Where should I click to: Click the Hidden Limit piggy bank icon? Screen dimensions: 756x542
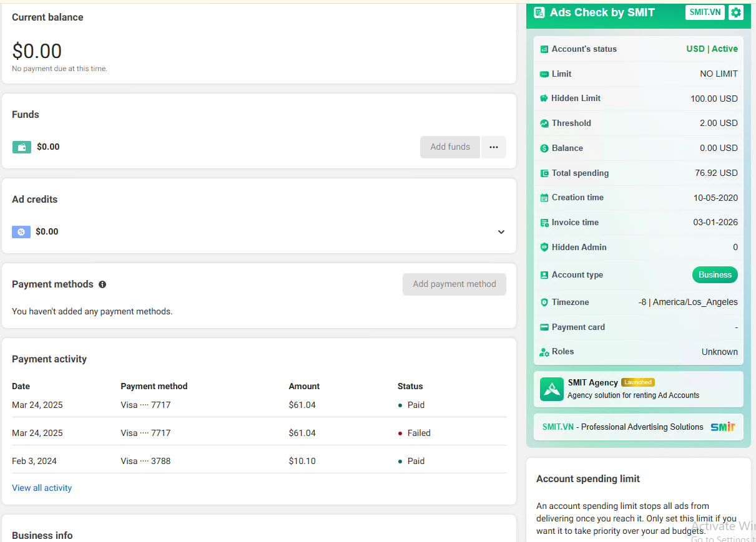tap(544, 99)
